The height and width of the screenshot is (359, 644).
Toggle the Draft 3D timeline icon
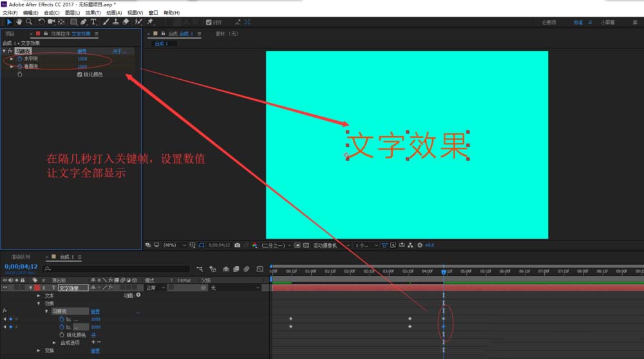click(x=213, y=269)
